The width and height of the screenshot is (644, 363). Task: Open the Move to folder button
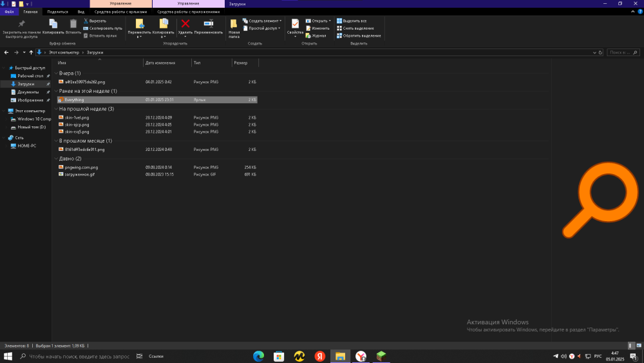click(x=139, y=28)
